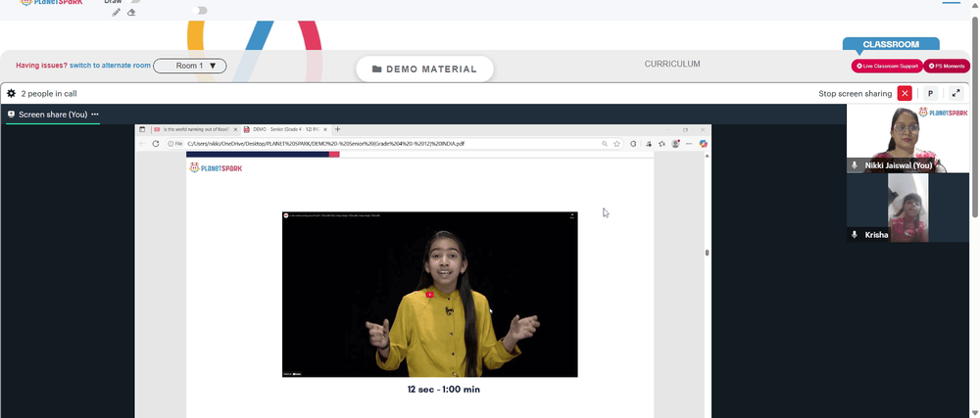Close the DEMO - Senior PDF tab

[x=325, y=130]
